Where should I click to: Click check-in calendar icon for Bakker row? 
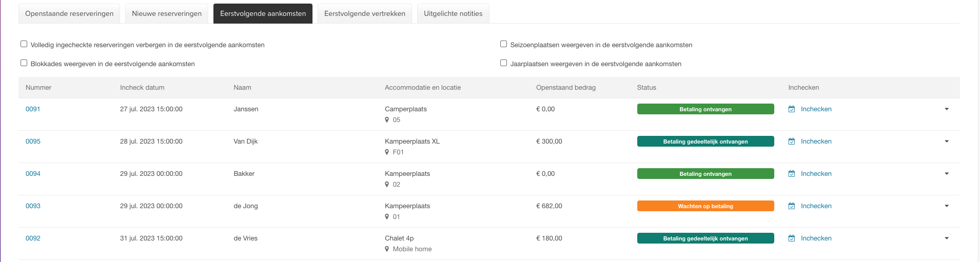click(792, 174)
